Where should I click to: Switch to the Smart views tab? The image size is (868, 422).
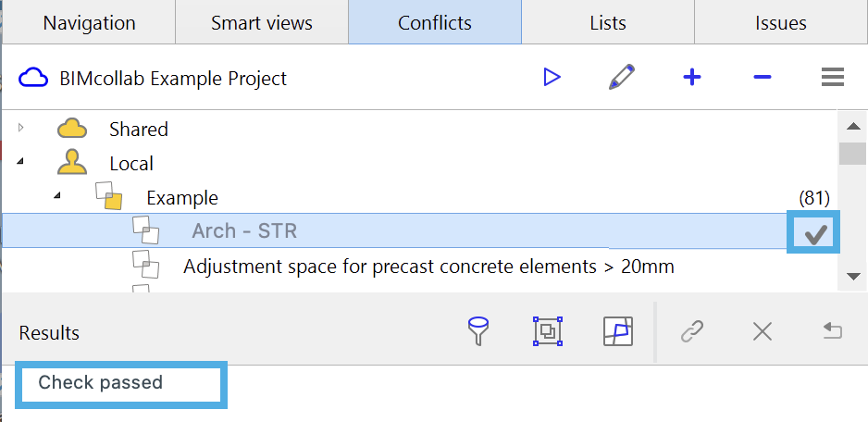pyautogui.click(x=261, y=23)
